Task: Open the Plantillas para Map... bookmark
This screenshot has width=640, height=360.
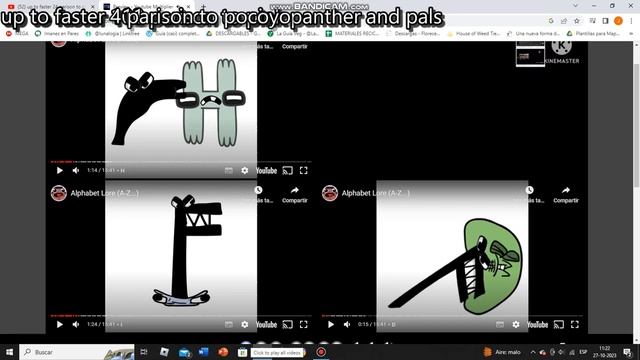Action: pos(593,33)
